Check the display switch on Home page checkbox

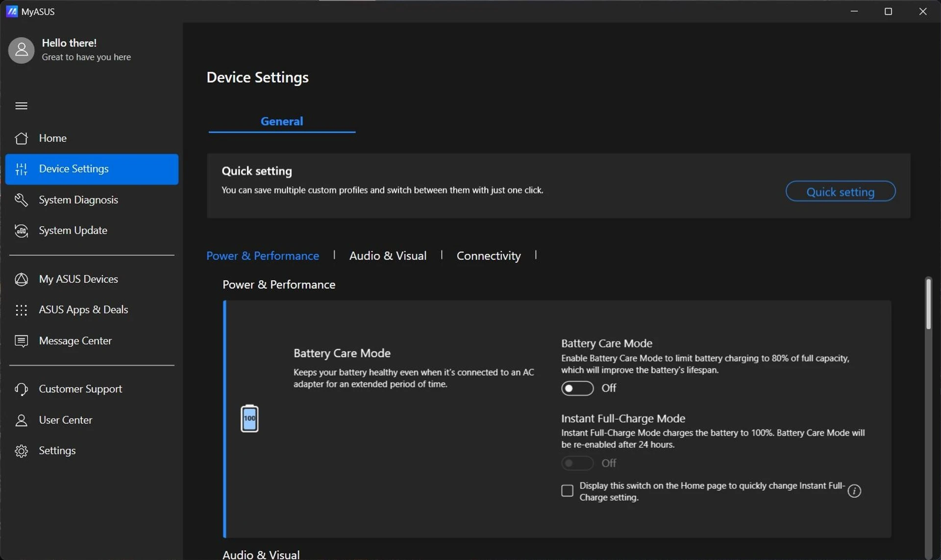(x=567, y=491)
